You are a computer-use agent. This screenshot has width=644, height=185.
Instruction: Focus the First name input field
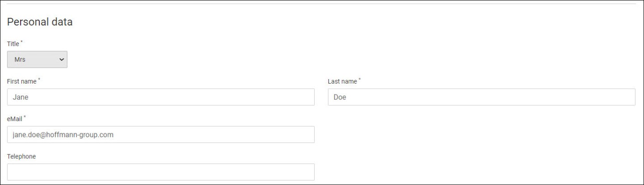tap(161, 97)
